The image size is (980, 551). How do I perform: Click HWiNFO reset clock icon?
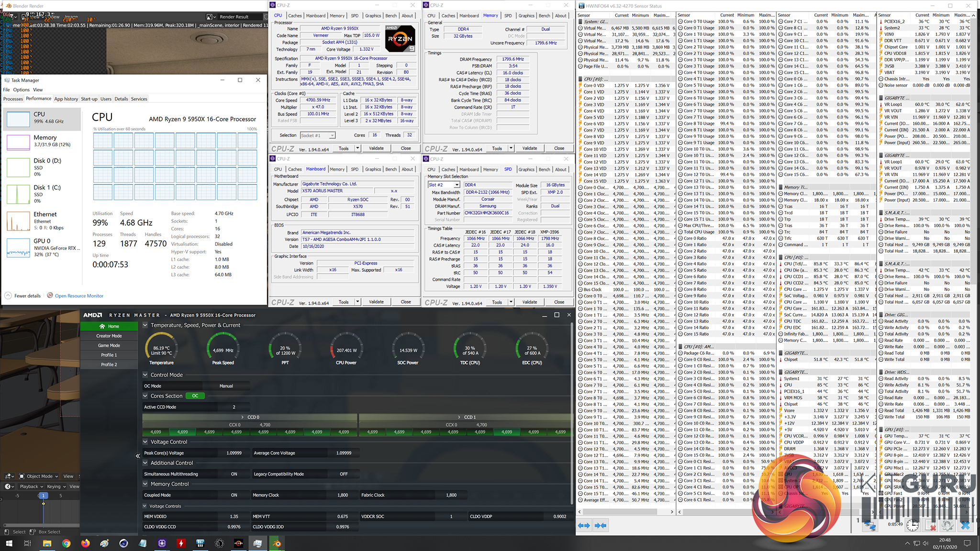(913, 525)
